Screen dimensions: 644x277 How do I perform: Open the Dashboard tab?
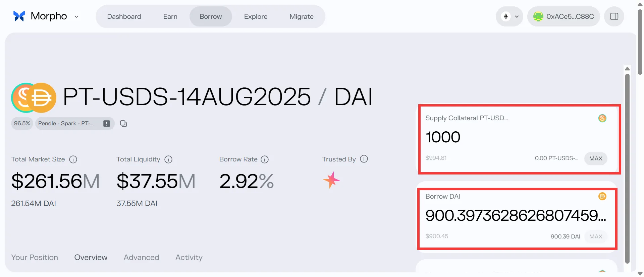click(124, 16)
